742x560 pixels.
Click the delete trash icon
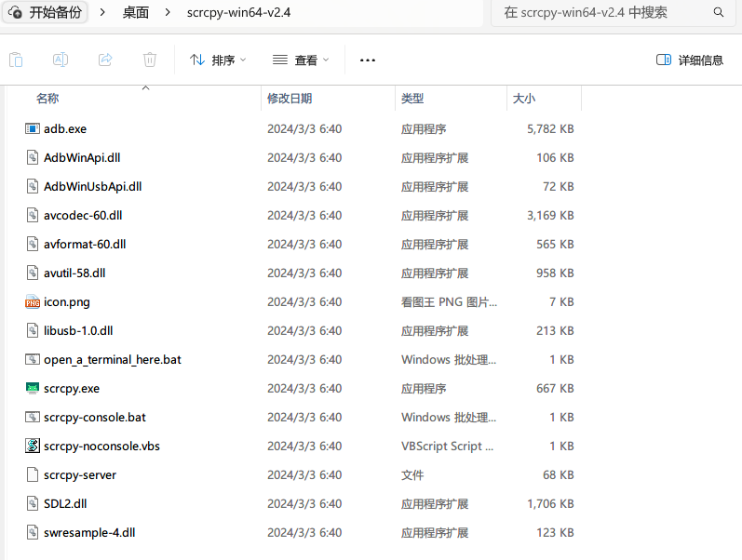pos(150,60)
